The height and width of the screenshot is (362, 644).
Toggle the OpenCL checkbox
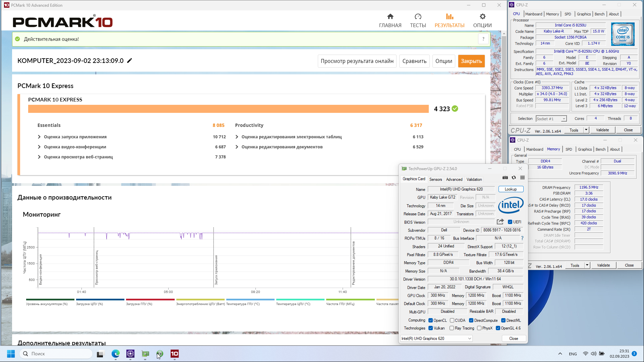click(430, 320)
